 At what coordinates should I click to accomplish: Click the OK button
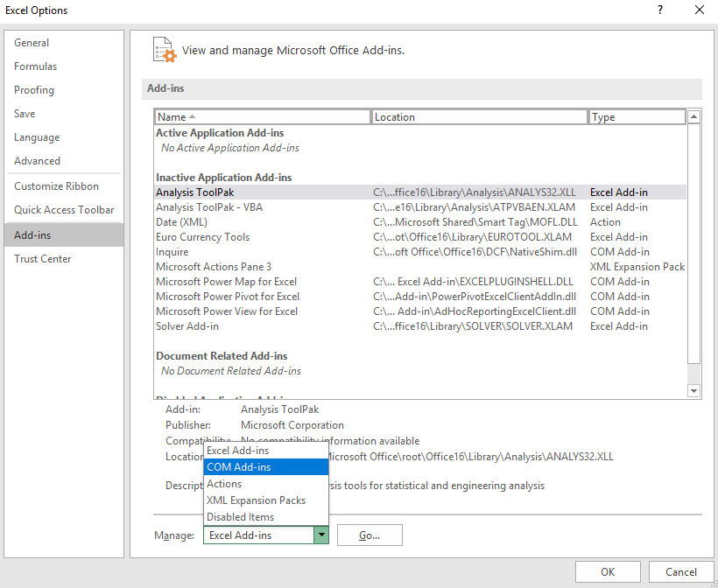[x=608, y=572]
